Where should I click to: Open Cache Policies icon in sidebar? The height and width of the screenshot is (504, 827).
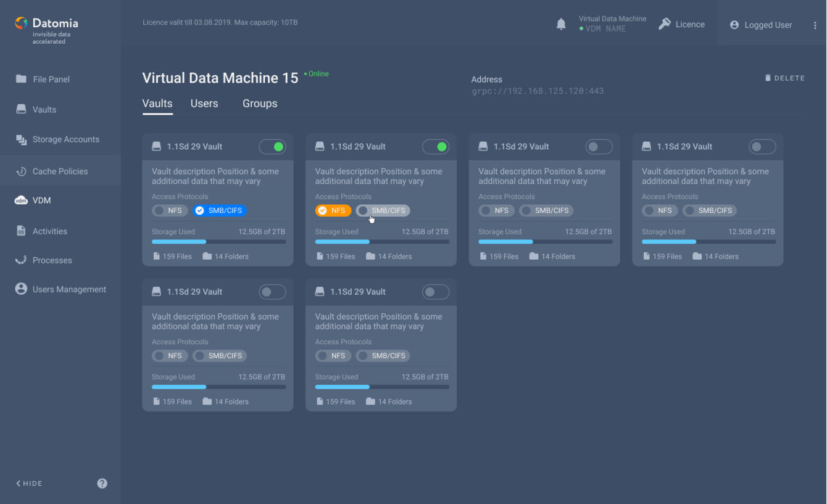[22, 171]
